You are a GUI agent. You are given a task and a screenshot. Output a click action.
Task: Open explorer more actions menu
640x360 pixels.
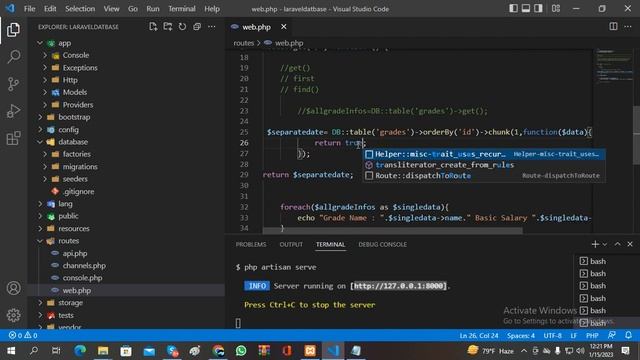pyautogui.click(x=211, y=27)
